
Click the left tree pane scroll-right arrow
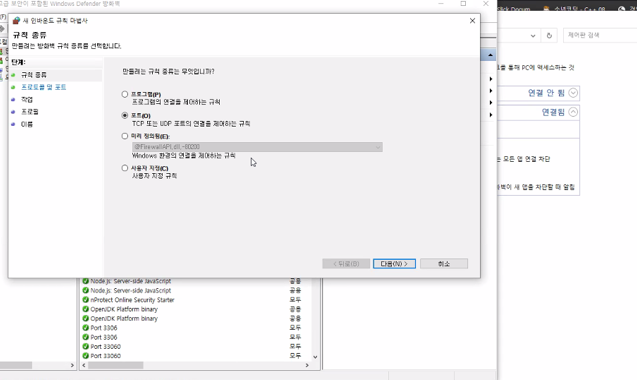point(72,365)
